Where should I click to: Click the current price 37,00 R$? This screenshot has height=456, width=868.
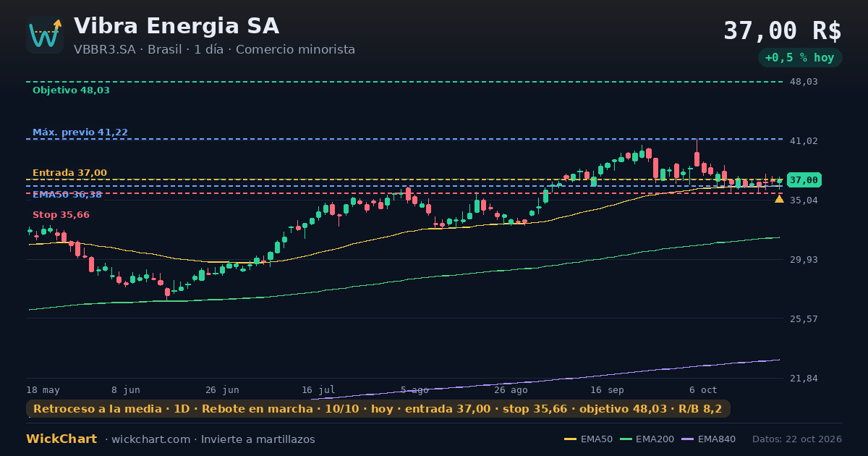[783, 31]
